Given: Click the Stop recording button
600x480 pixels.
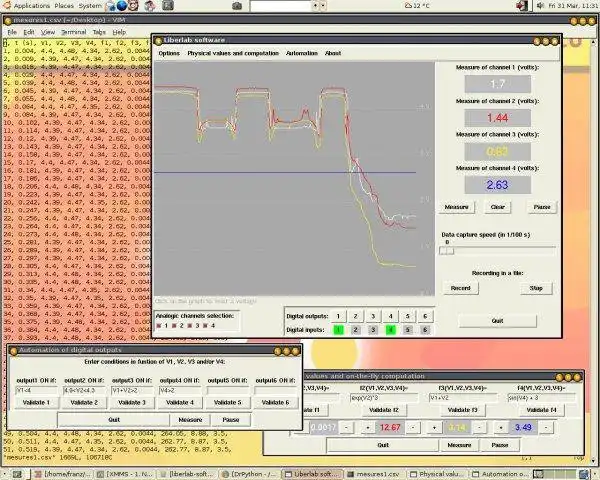Looking at the screenshot, I should 536,288.
